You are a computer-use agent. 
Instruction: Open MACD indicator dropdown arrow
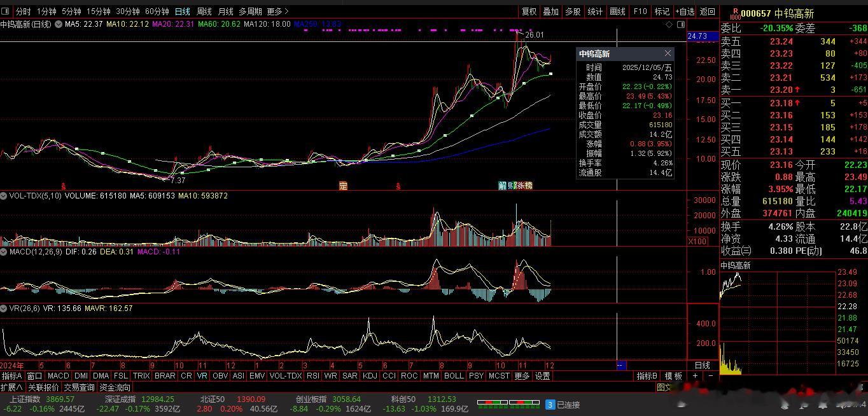click(4, 252)
